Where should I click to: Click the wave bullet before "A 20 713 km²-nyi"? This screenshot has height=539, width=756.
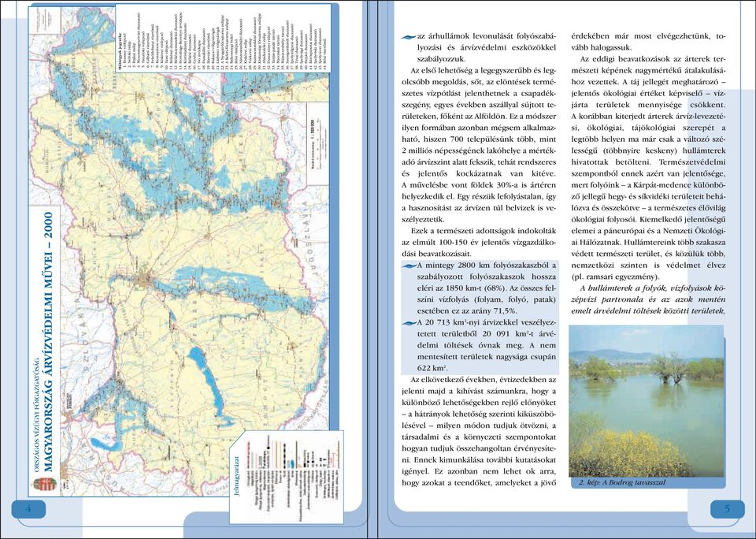409,323
